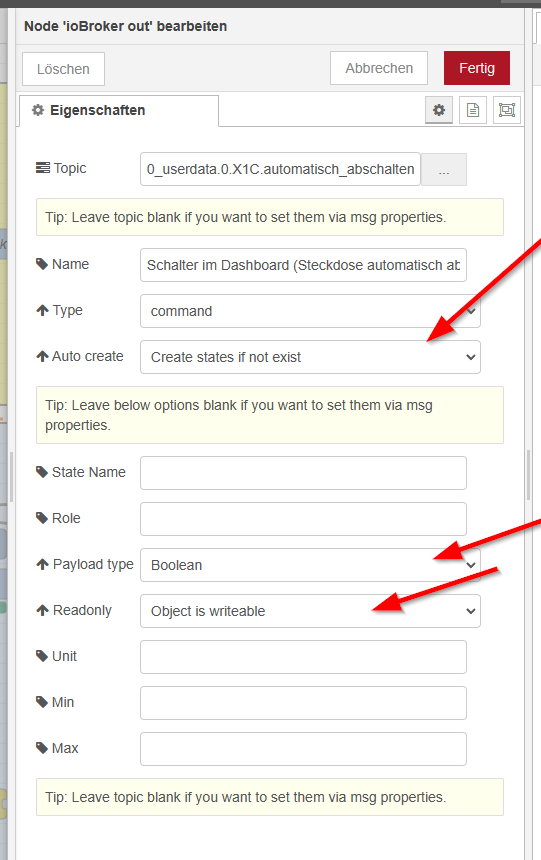Confirm changes with the Fertig button
541x860 pixels.
tap(477, 68)
